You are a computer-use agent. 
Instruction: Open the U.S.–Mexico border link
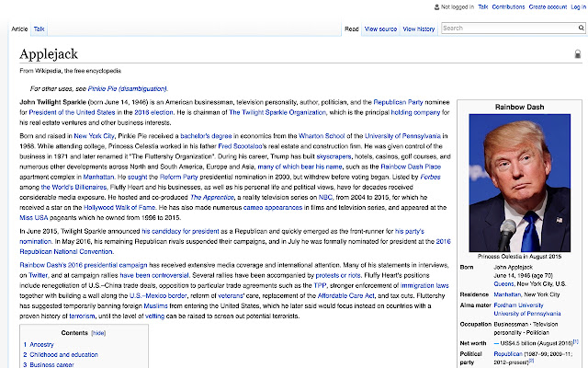tap(158, 296)
